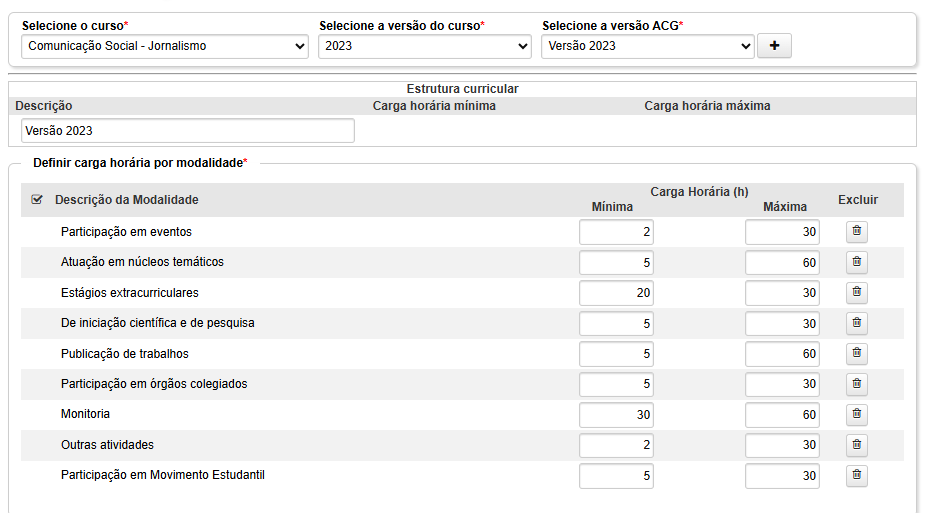The image size is (935, 513).
Task: Remove the Outras atividades row
Action: pyautogui.click(x=857, y=445)
